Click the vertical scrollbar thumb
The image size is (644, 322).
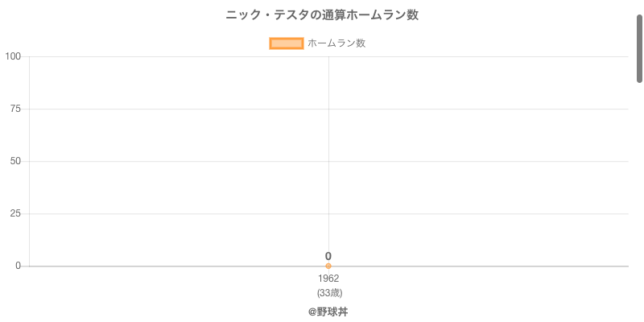tap(639, 48)
